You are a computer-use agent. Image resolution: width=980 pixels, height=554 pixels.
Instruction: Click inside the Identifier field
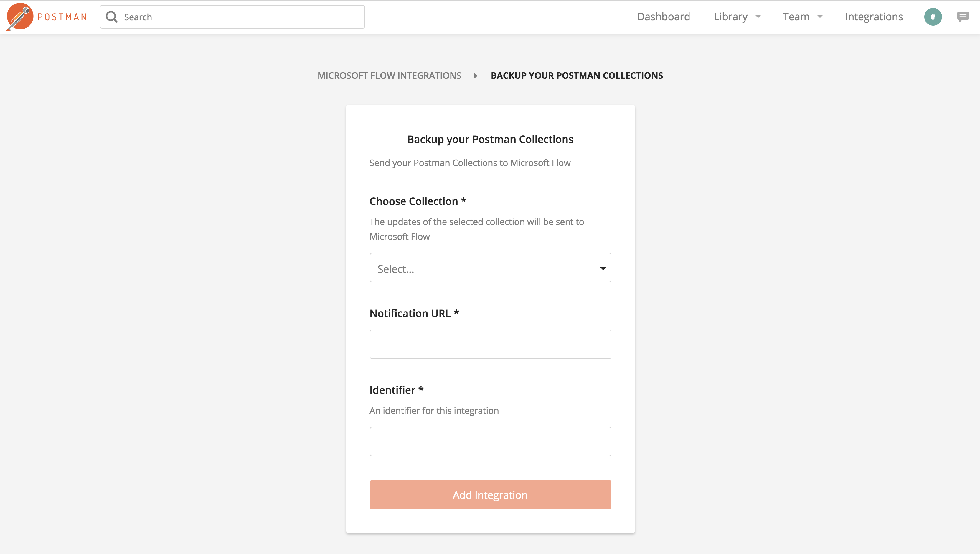point(490,441)
